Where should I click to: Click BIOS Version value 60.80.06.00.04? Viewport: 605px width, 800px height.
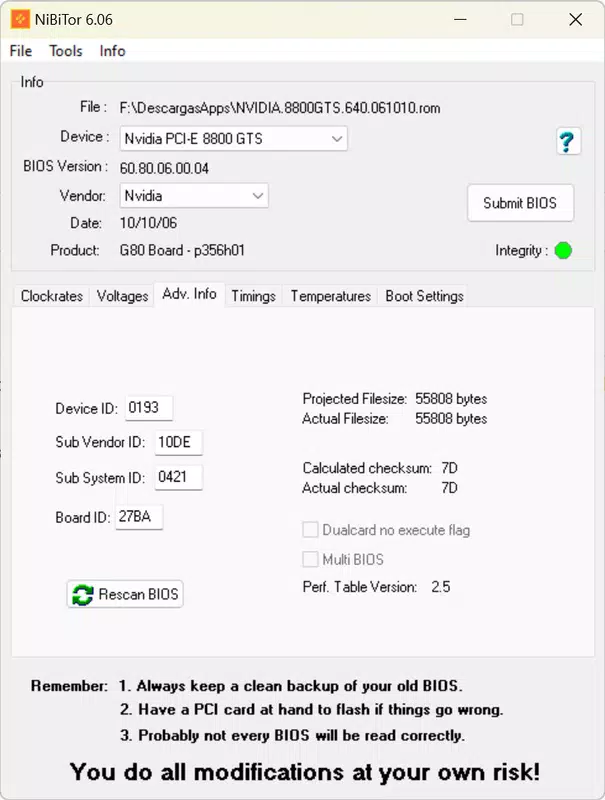[x=164, y=168]
